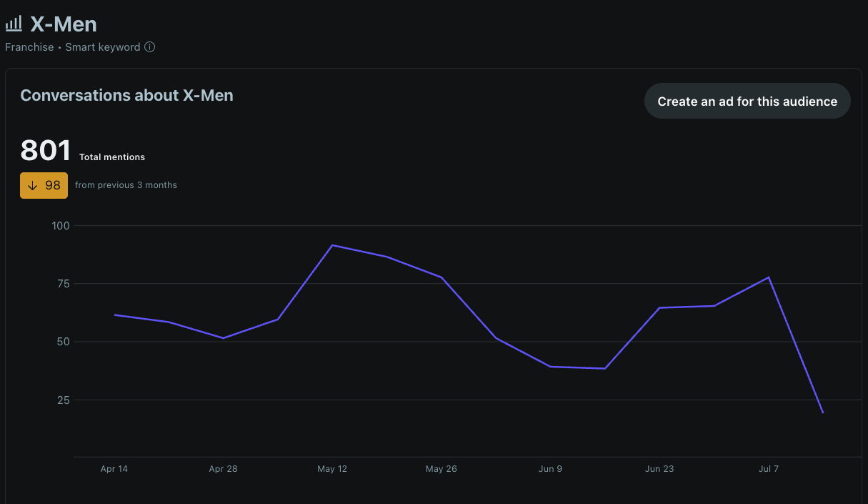Click the May 12 x-axis label
The width and height of the screenshot is (868, 504).
coord(332,469)
